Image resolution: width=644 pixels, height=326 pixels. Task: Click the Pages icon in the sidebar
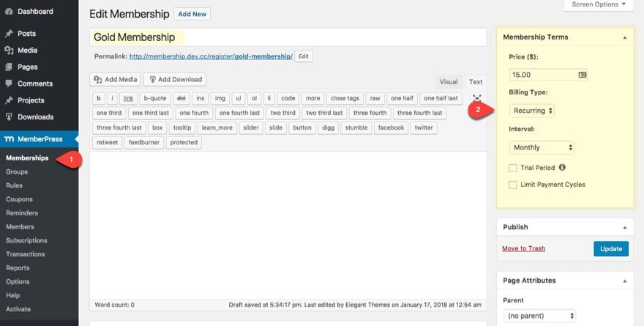pyautogui.click(x=9, y=67)
